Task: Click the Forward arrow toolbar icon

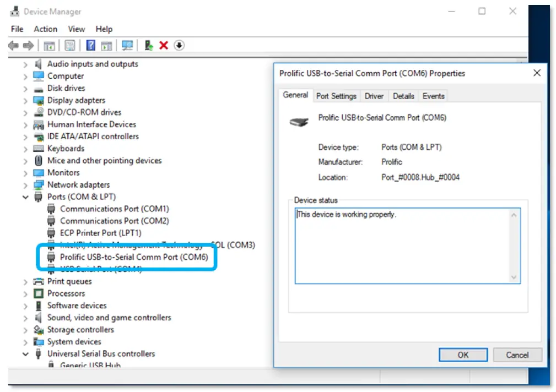Action: coord(28,45)
